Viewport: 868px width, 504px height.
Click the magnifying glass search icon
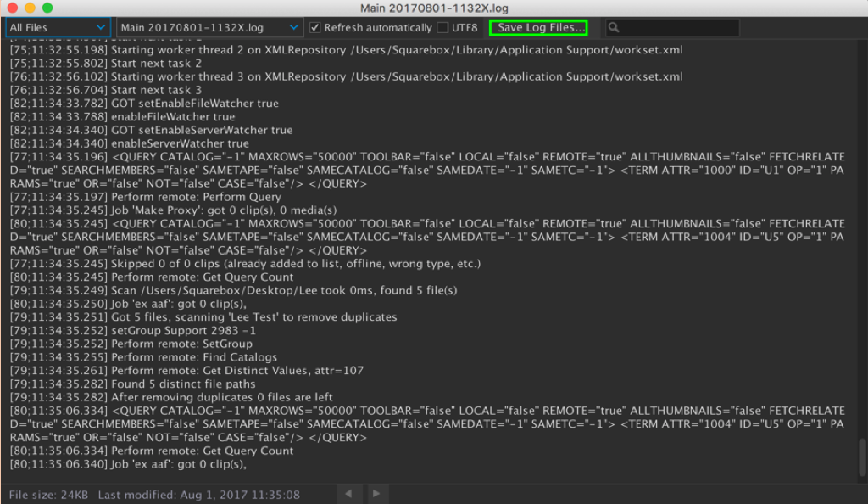[x=614, y=28]
